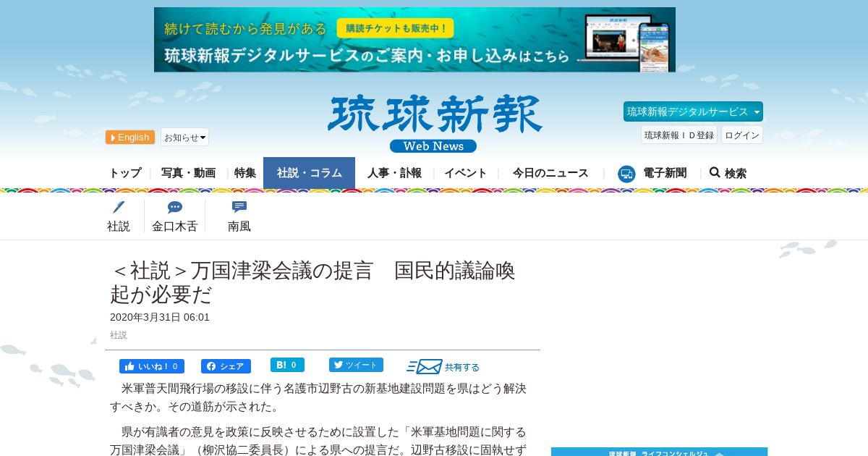
Task: Go to the トップ menu item
Action: point(125,173)
